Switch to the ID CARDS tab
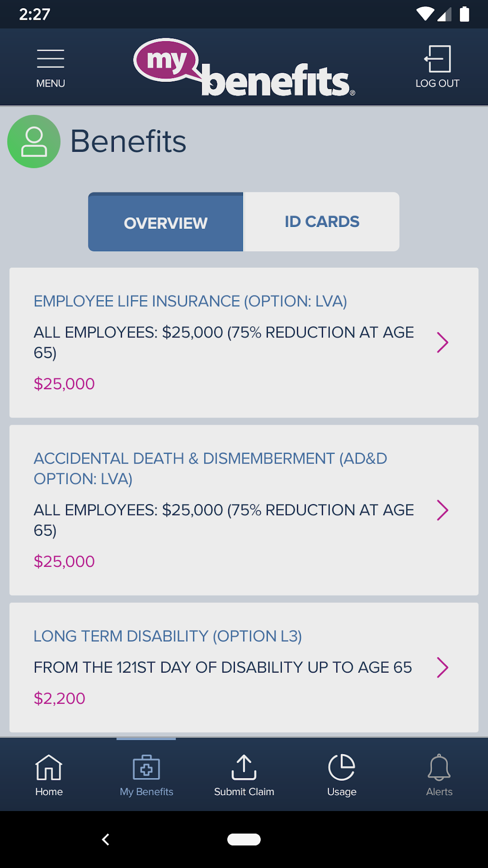 tap(322, 222)
